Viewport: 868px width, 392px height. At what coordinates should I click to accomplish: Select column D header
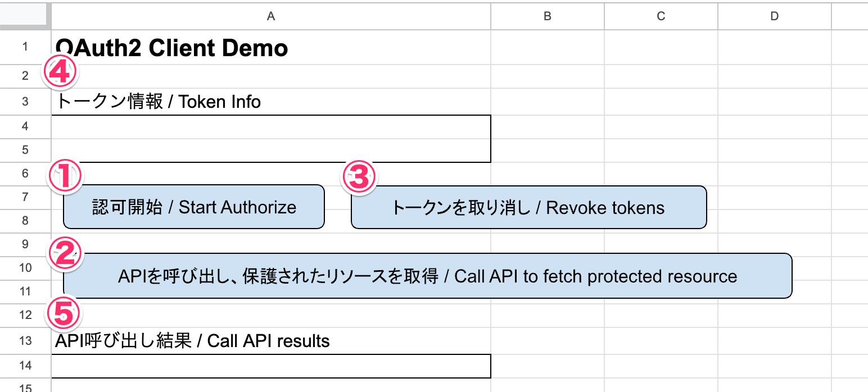pyautogui.click(x=774, y=16)
